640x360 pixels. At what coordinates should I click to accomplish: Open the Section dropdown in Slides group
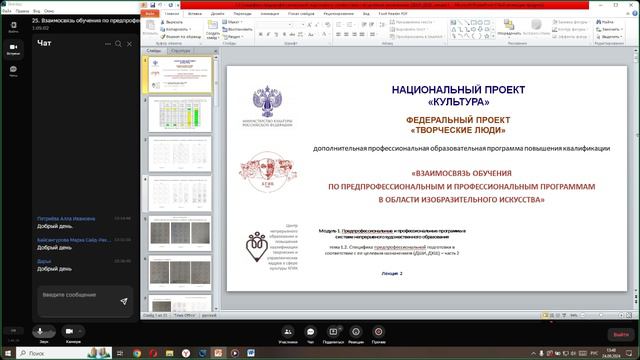coord(234,37)
